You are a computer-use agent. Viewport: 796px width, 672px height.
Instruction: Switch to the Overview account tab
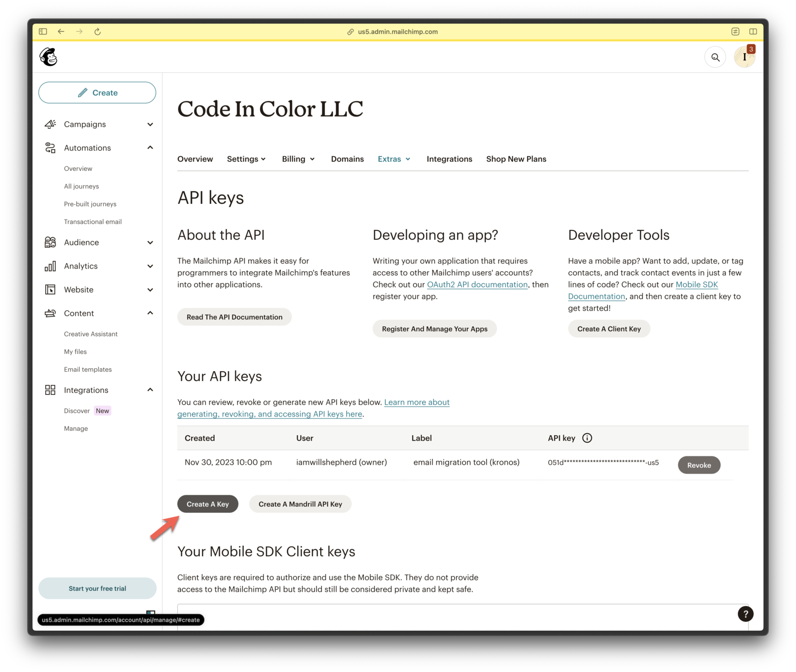coord(195,159)
